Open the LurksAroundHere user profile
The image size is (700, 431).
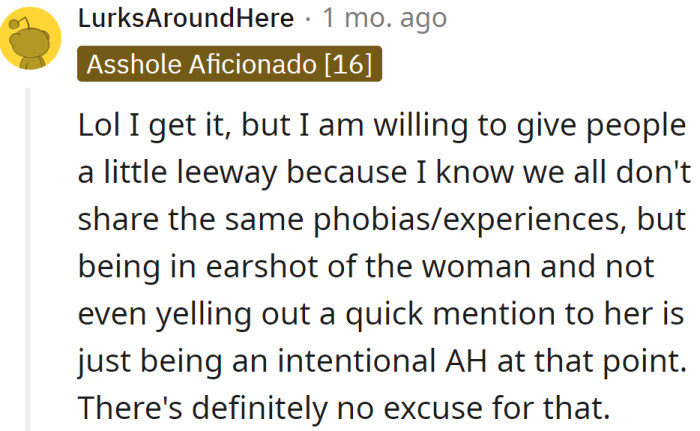[186, 18]
